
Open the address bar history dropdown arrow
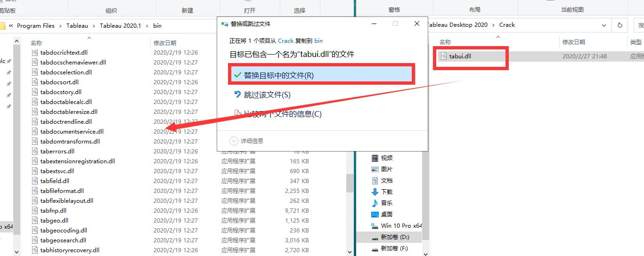(x=604, y=25)
